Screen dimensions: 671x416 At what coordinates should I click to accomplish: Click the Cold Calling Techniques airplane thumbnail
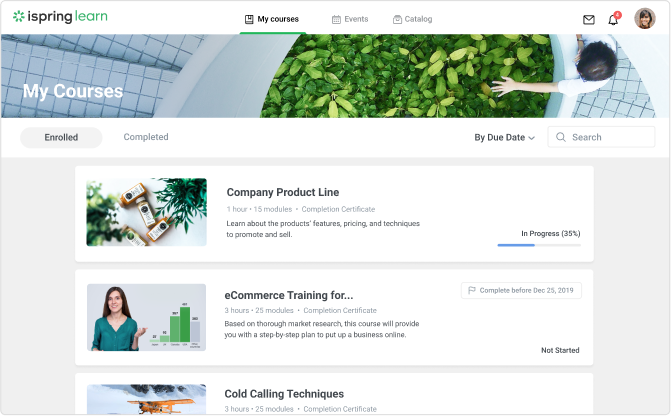click(x=146, y=399)
